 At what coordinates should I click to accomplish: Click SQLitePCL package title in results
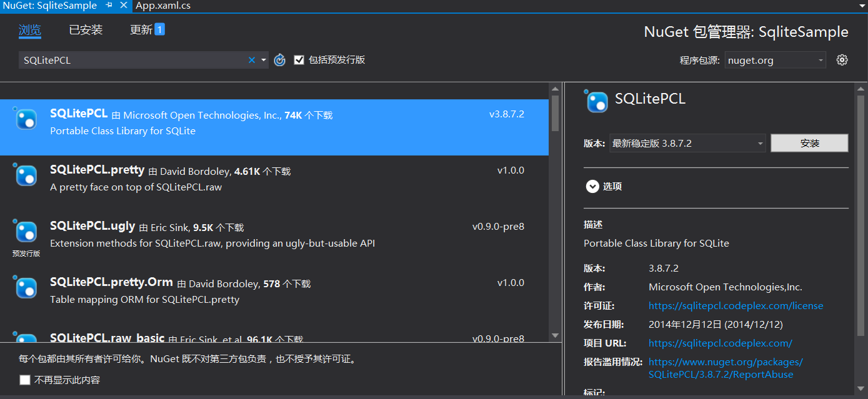coord(79,114)
